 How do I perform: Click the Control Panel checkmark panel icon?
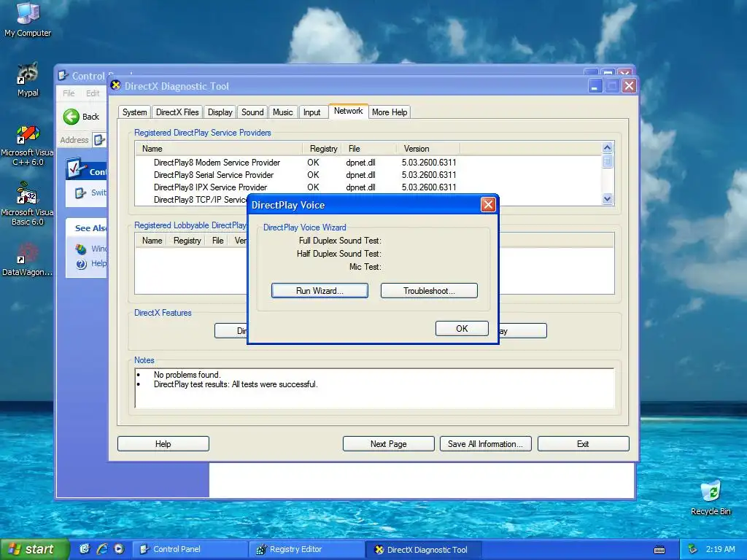coord(76,169)
